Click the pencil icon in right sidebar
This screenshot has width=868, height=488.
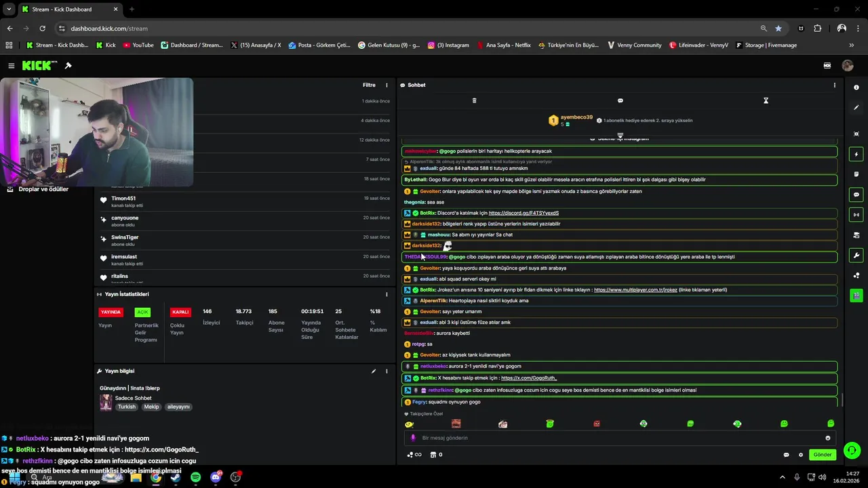856,107
